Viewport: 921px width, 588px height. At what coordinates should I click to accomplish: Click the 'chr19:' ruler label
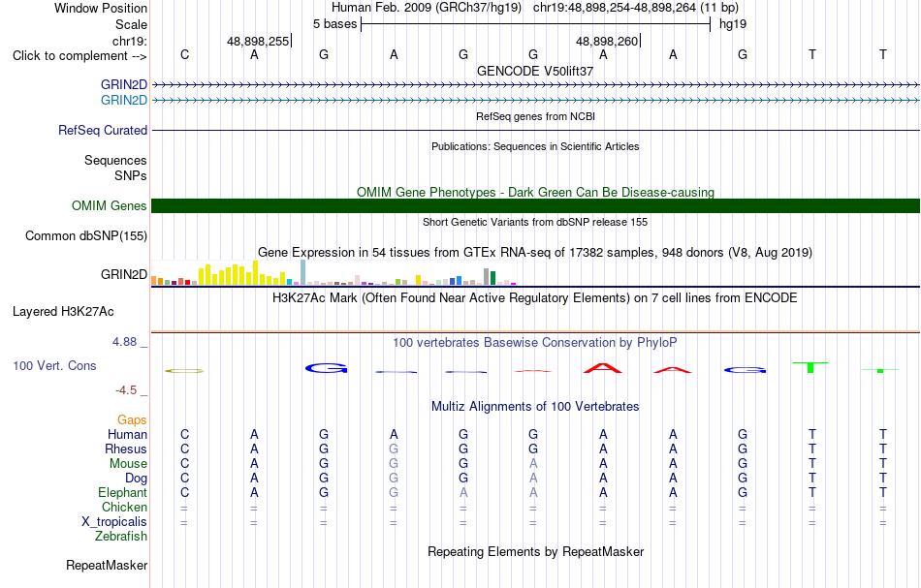129,41
